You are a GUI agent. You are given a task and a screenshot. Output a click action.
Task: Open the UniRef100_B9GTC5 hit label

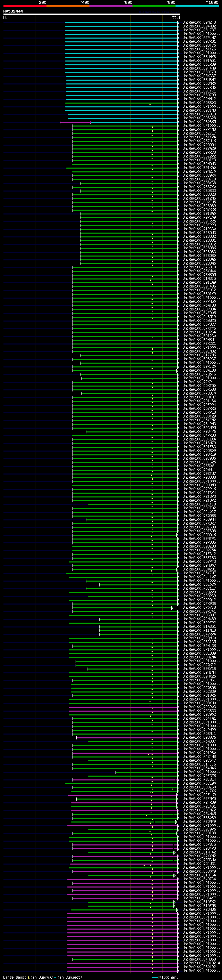pyautogui.click(x=199, y=45)
